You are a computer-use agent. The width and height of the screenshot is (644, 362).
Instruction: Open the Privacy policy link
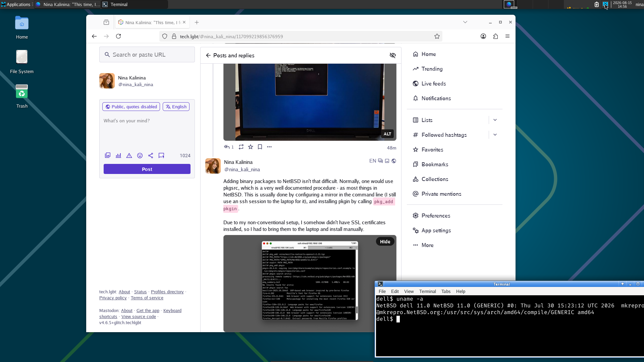point(113,298)
